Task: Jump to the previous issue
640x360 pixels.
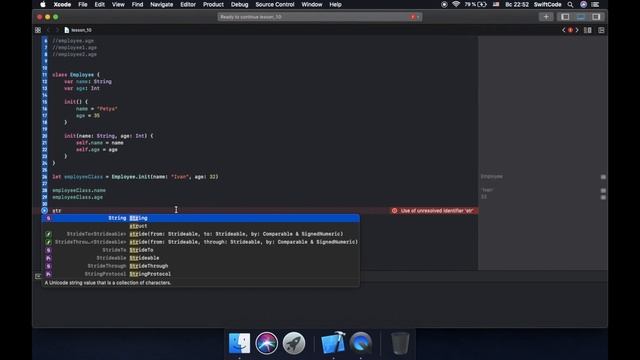Action: [x=564, y=30]
